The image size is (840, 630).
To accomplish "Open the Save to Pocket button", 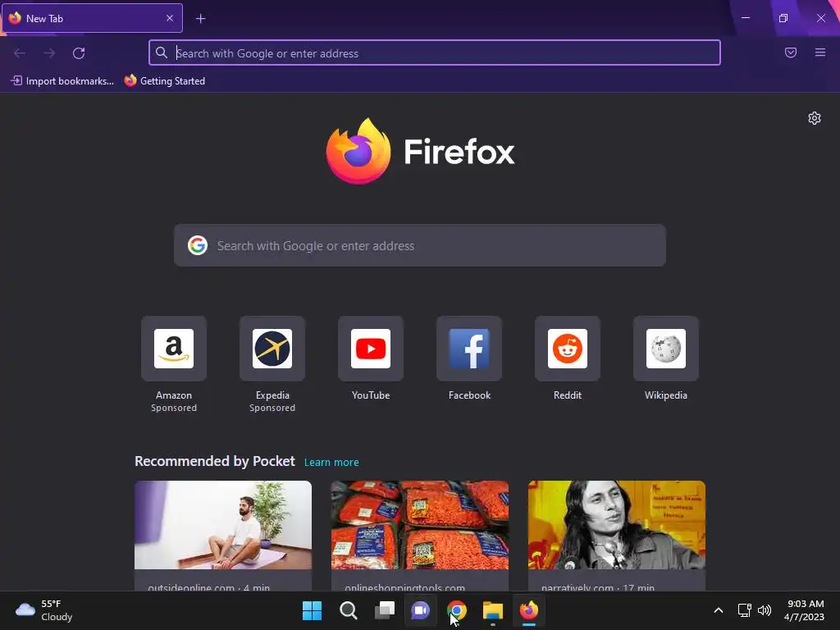I will 791,52.
